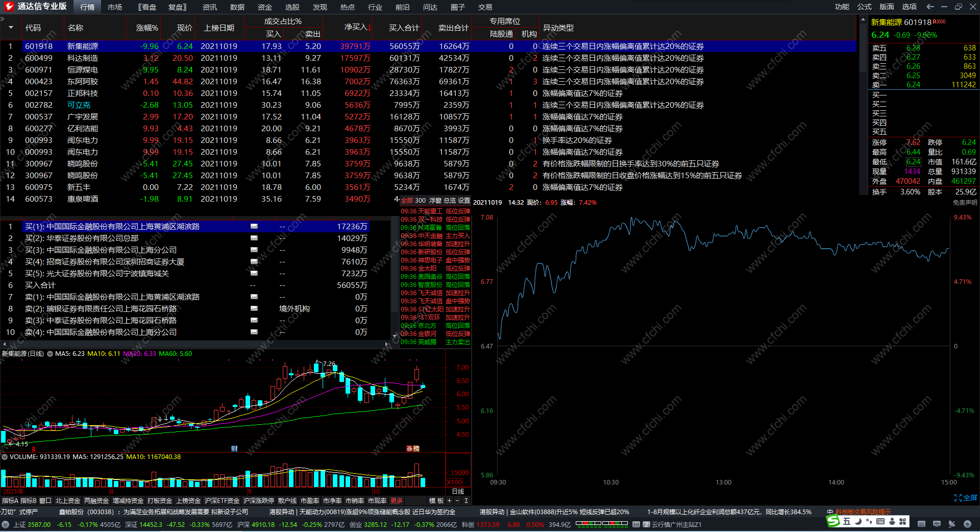This screenshot has width=980, height=532.
Task: Open 科创板交易风险提示 link
Action: point(863,512)
